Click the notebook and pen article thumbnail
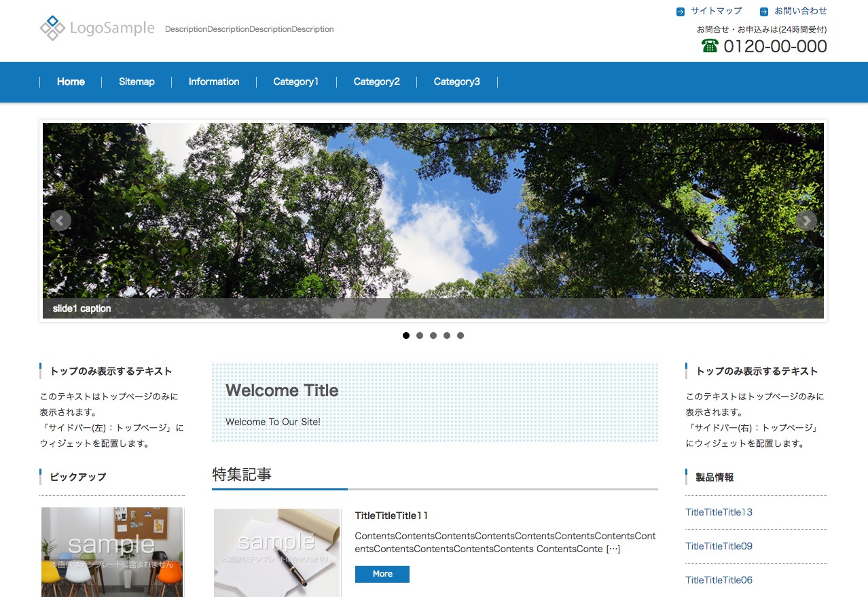868x597 pixels. point(277,553)
